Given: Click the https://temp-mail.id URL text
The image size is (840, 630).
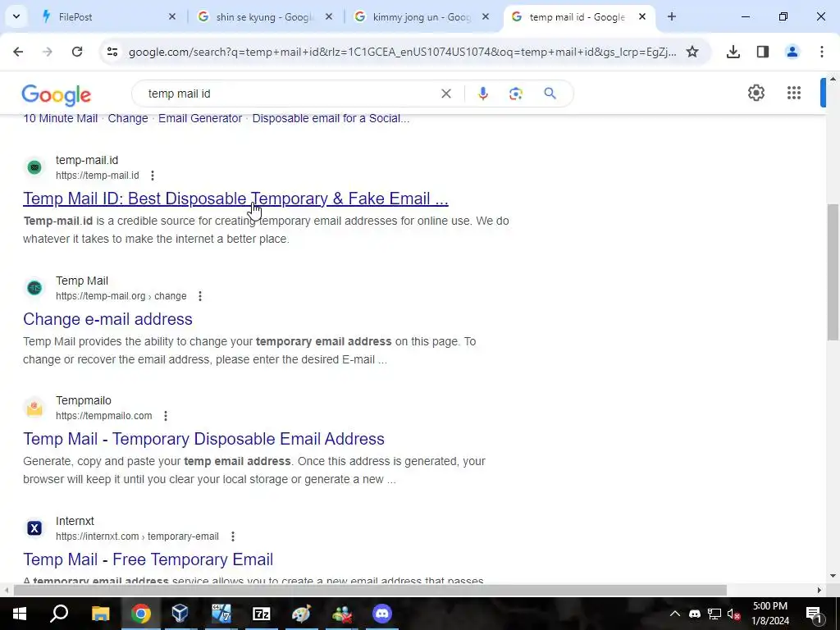Looking at the screenshot, I should pos(98,176).
